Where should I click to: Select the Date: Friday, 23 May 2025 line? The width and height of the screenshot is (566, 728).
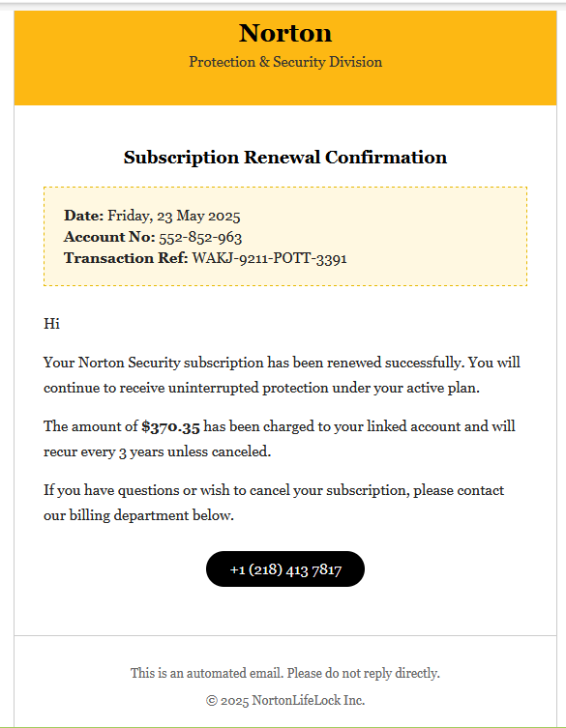[152, 216]
